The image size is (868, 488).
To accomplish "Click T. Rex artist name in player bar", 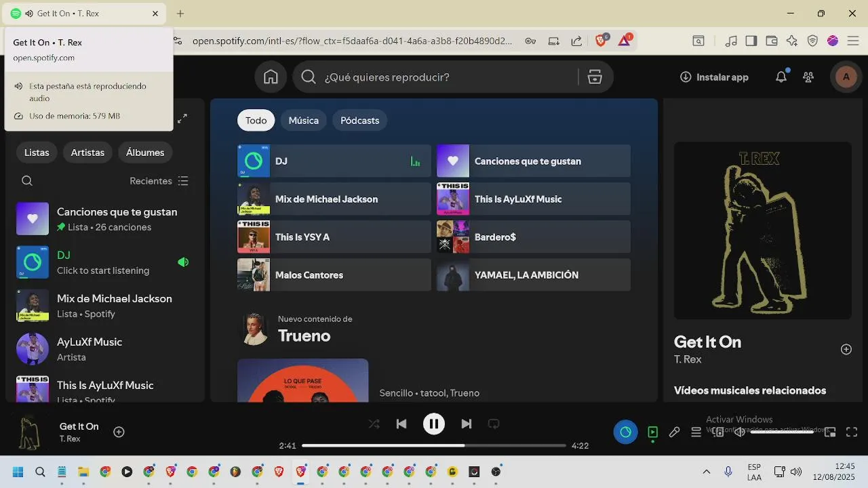I will (x=70, y=439).
